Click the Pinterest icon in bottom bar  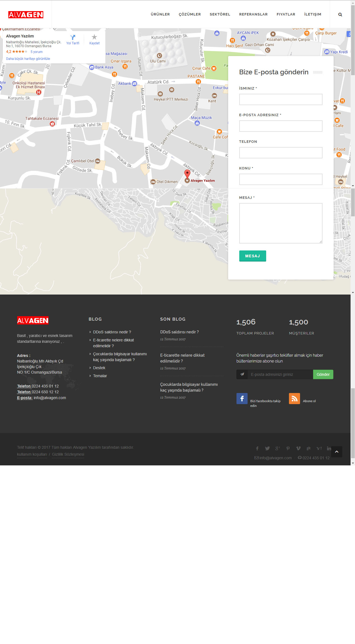[x=288, y=448]
